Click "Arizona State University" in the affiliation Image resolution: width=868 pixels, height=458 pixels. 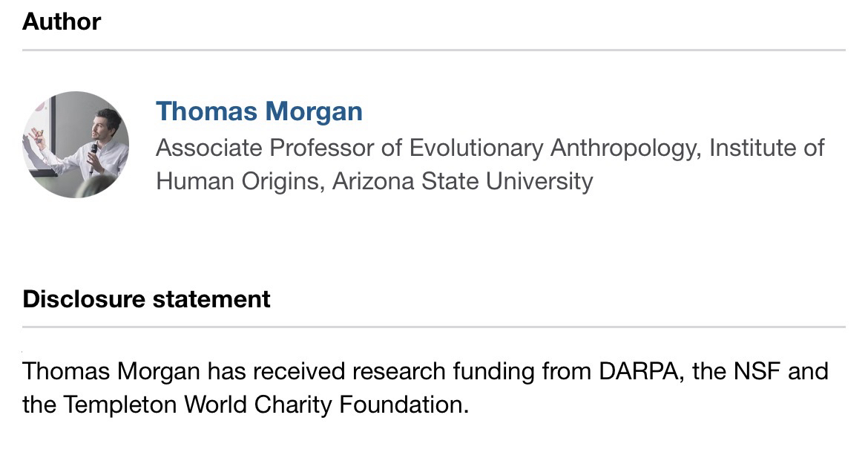coord(462,181)
